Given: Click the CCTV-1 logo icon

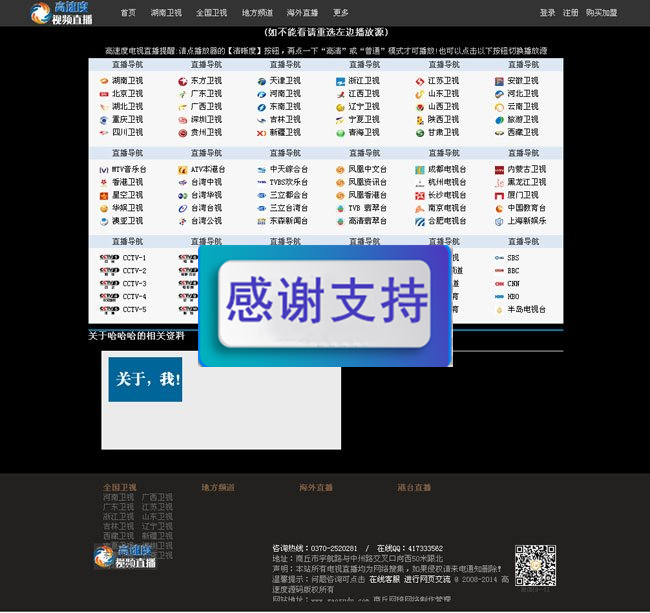Looking at the screenshot, I should 109,258.
